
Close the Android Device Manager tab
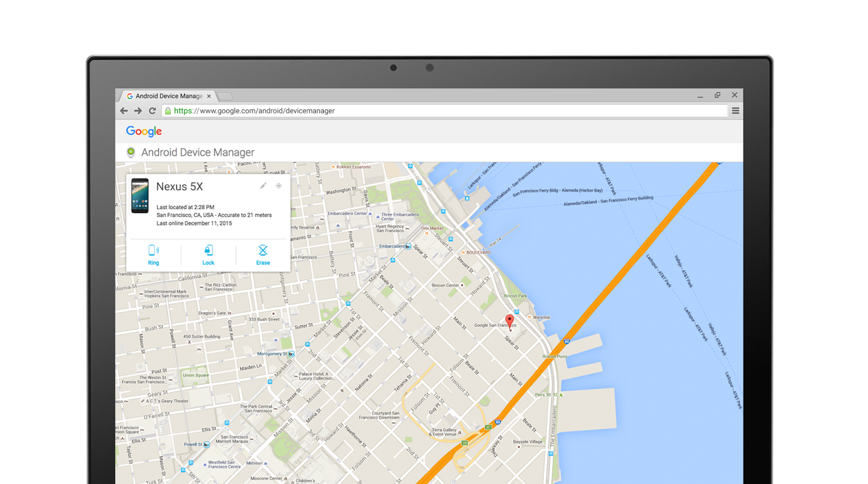click(209, 96)
